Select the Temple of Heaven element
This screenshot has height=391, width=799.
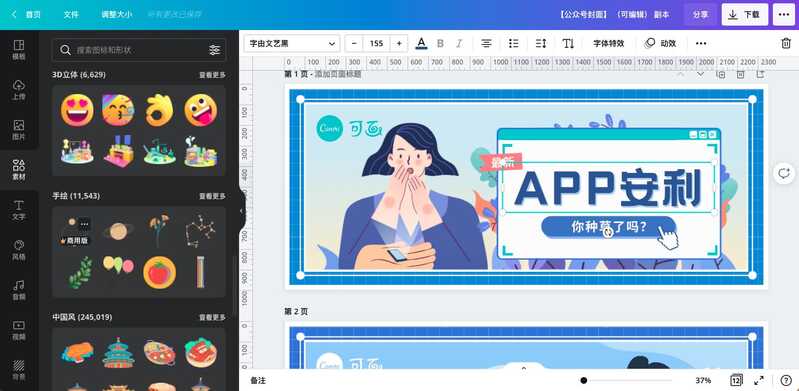[x=118, y=353]
